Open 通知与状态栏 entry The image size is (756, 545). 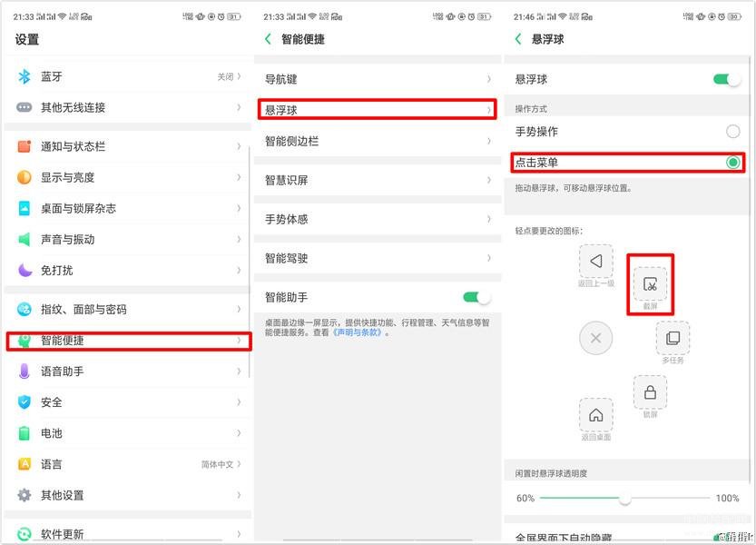[128, 146]
